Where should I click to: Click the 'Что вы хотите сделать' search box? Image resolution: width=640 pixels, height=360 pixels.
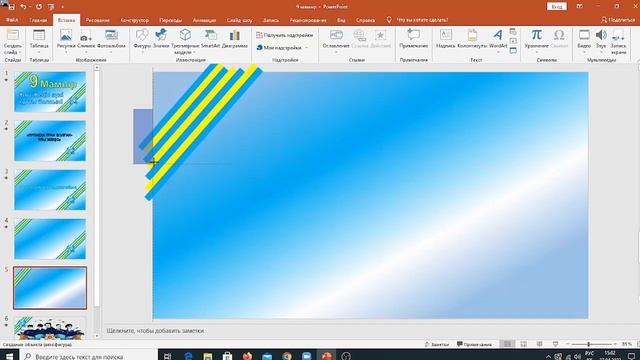pyautogui.click(x=422, y=20)
